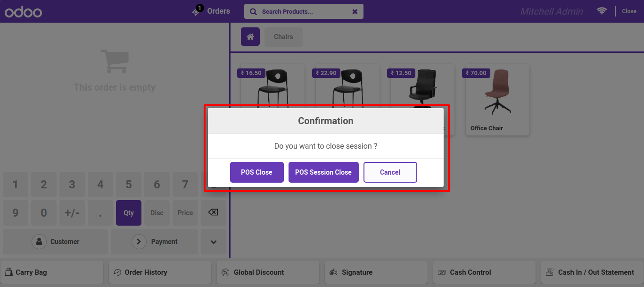Choose POS Session Close button
Viewport: 644px width, 287px height.
[323, 172]
